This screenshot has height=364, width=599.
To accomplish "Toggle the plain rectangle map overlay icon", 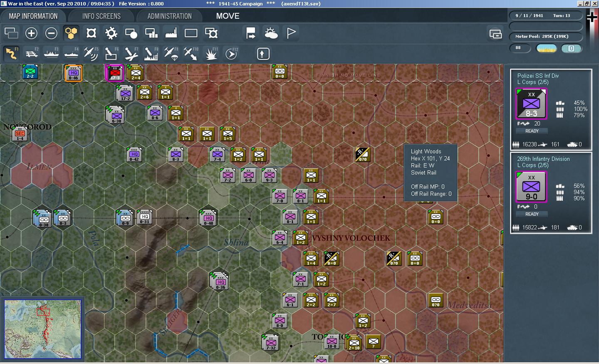I will tap(191, 33).
